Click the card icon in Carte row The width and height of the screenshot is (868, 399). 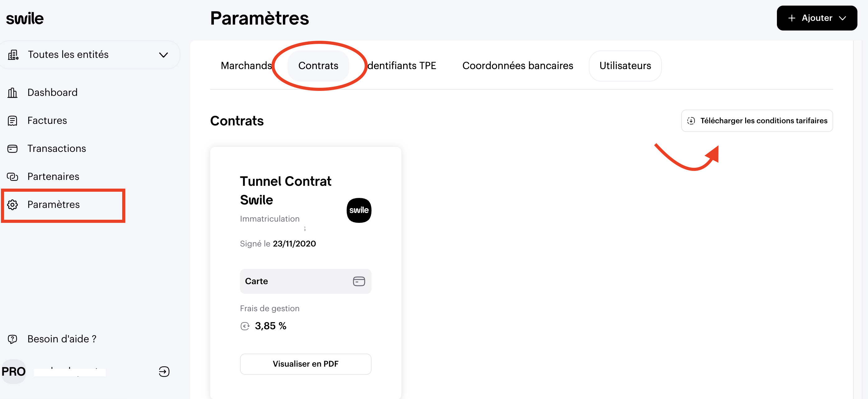tap(358, 281)
